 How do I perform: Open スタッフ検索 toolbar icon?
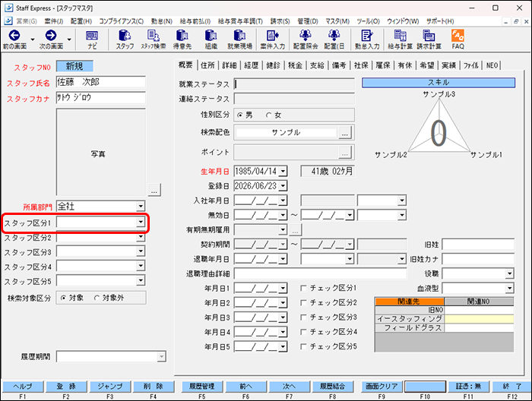pos(154,39)
